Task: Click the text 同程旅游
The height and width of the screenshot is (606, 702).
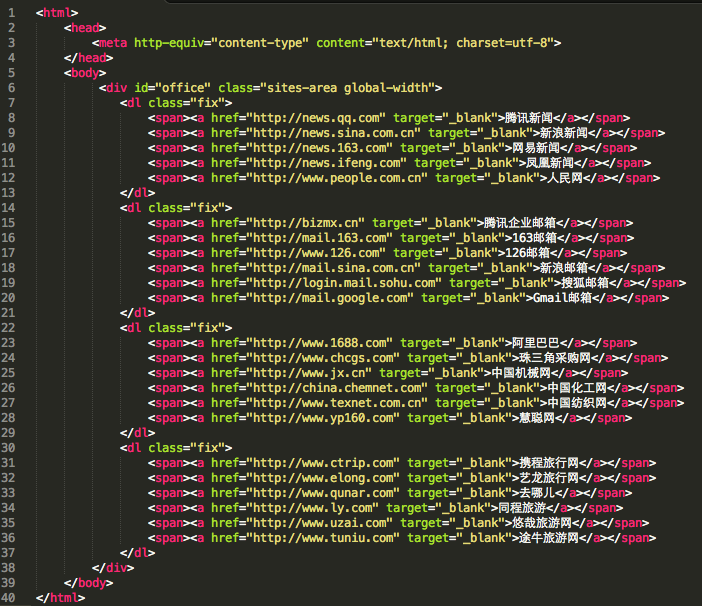Action: point(522,508)
